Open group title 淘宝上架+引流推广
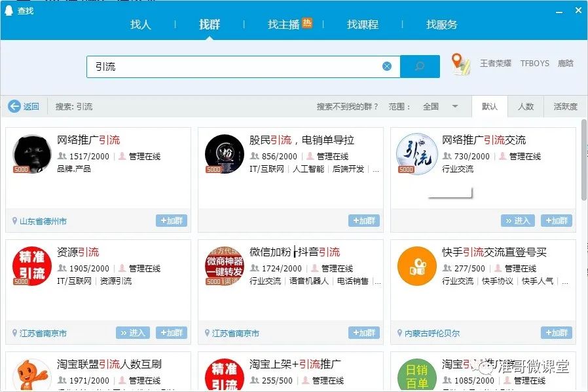The image size is (588, 392). pos(295,364)
